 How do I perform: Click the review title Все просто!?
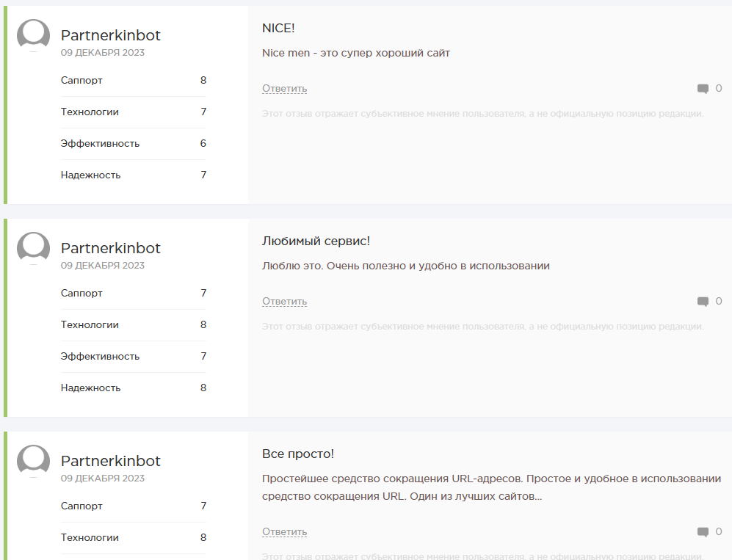(298, 454)
